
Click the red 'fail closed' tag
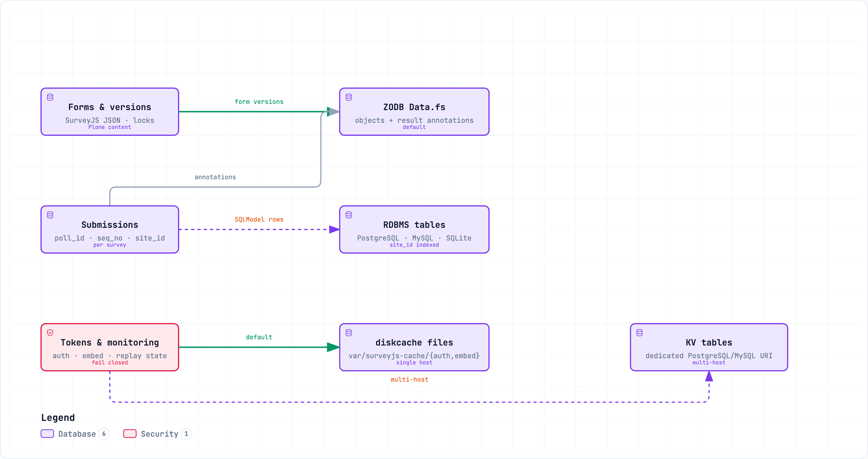[110, 363]
